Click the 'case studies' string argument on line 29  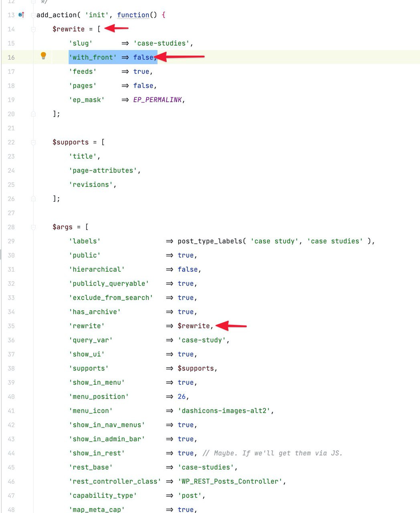point(335,241)
